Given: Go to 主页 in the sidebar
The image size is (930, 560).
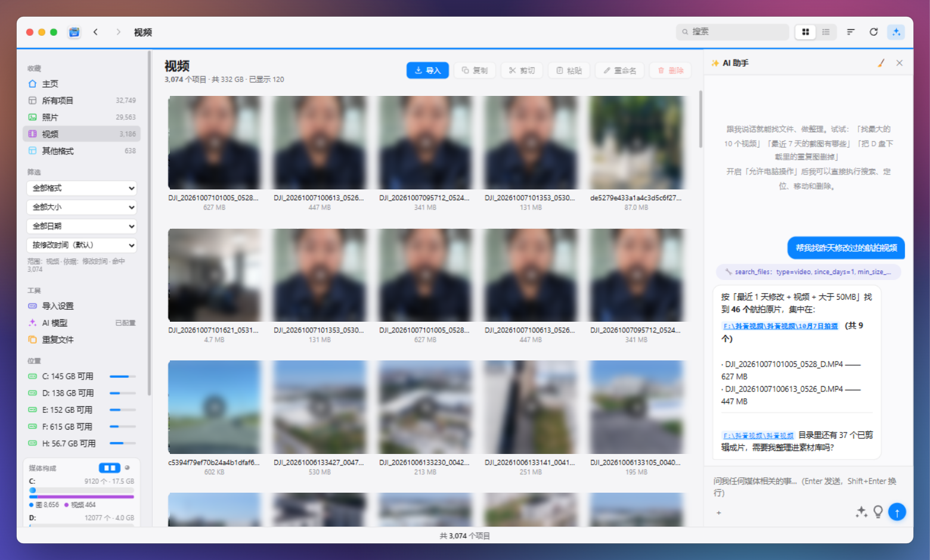Looking at the screenshot, I should (x=82, y=84).
